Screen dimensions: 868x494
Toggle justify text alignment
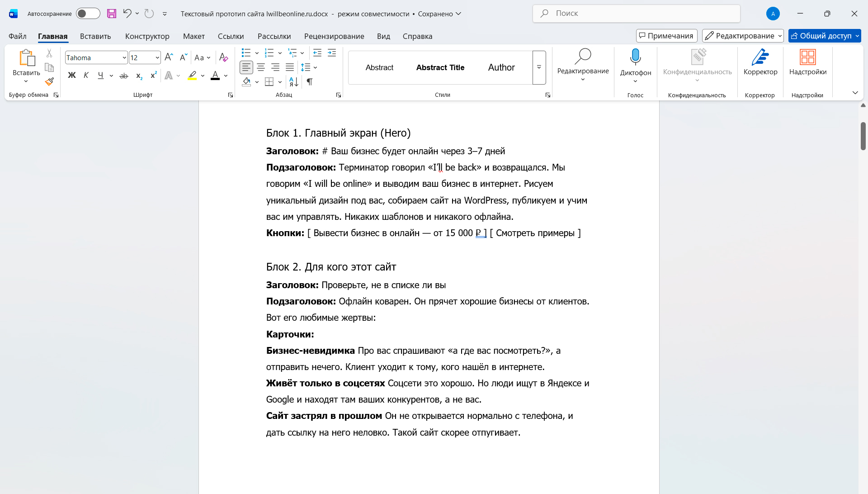(290, 67)
